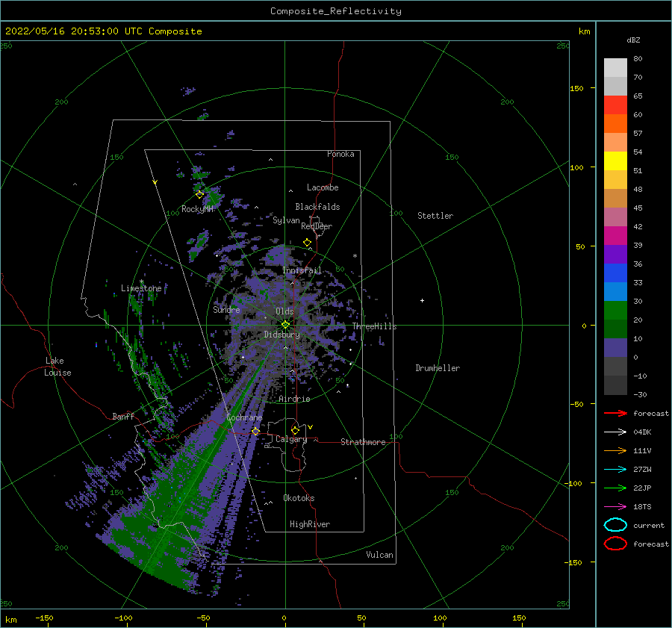
Task: Click the Cochrane label
Action: click(x=244, y=417)
